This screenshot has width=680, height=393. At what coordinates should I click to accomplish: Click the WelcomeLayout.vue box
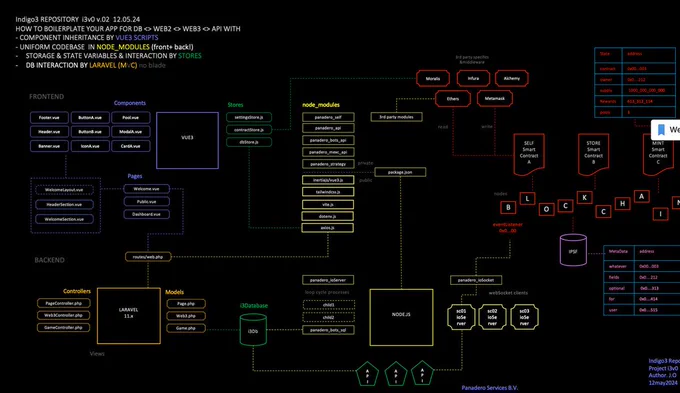coord(64,190)
